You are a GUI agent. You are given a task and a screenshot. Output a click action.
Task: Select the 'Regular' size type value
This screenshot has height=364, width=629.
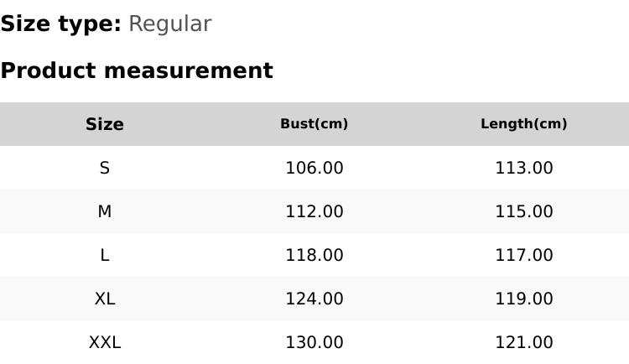pyautogui.click(x=169, y=24)
